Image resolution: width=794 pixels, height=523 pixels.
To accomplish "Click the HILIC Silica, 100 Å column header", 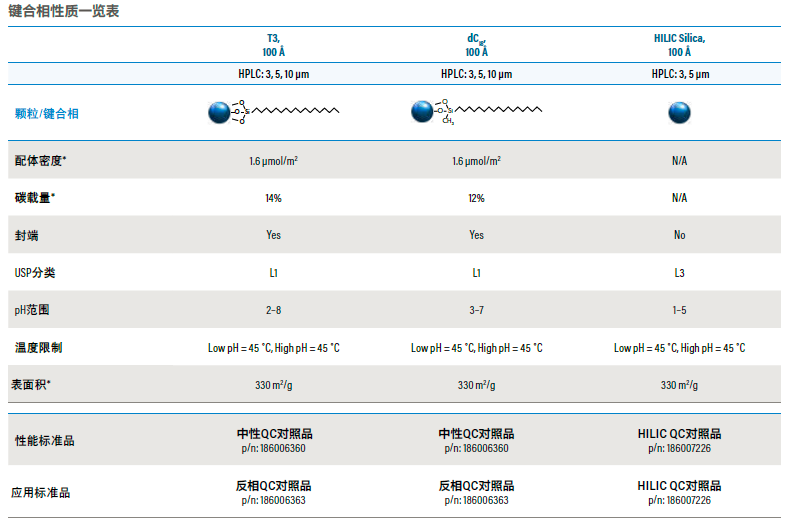I will [x=679, y=45].
